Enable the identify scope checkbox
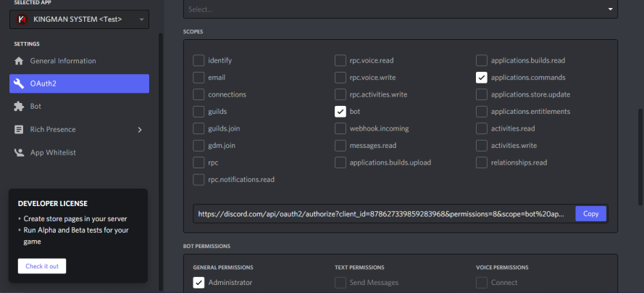Image resolution: width=644 pixels, height=293 pixels. pyautogui.click(x=198, y=60)
